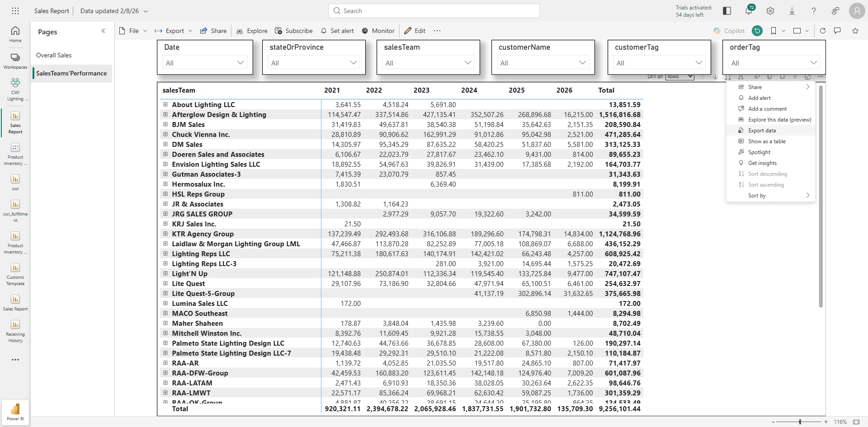Open more navigation items ellipsis in sidebar
This screenshot has width=868, height=427.
coord(15,360)
